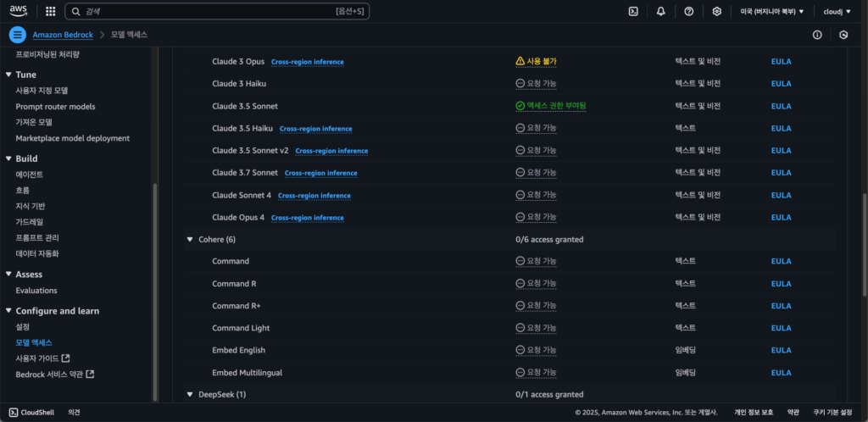Click Cross-region inference for Claude 3.5 Haiku

[315, 129]
